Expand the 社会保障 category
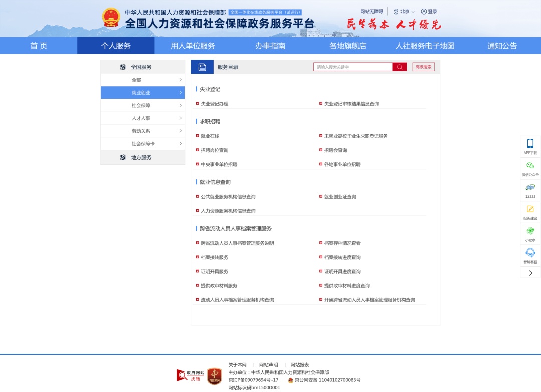 143,105
